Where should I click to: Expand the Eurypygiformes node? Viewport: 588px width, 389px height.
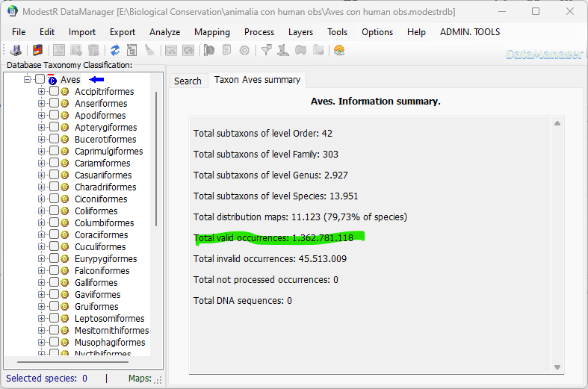point(41,258)
